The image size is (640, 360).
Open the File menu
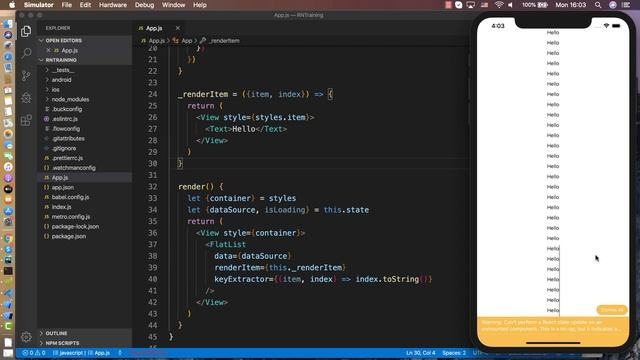tap(67, 5)
